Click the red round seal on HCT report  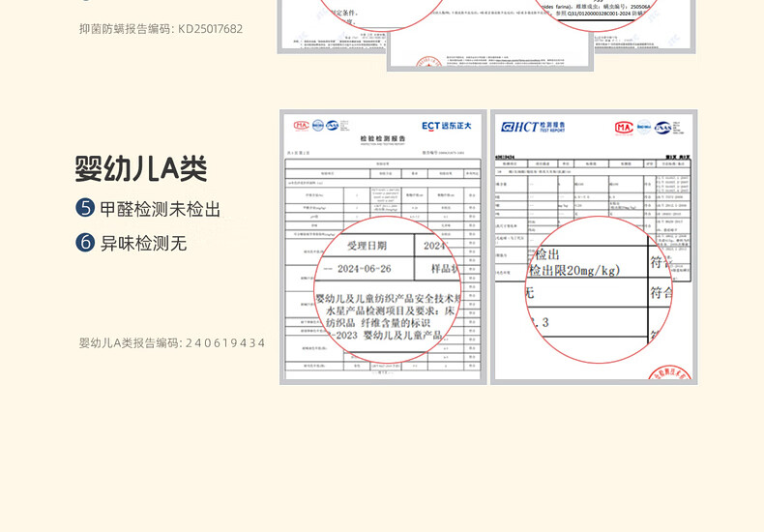click(x=670, y=373)
